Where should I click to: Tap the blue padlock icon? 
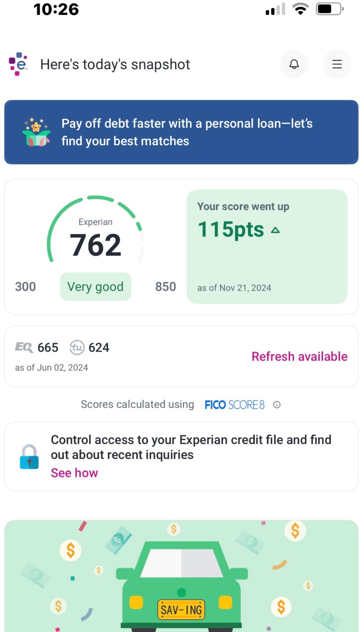29,457
